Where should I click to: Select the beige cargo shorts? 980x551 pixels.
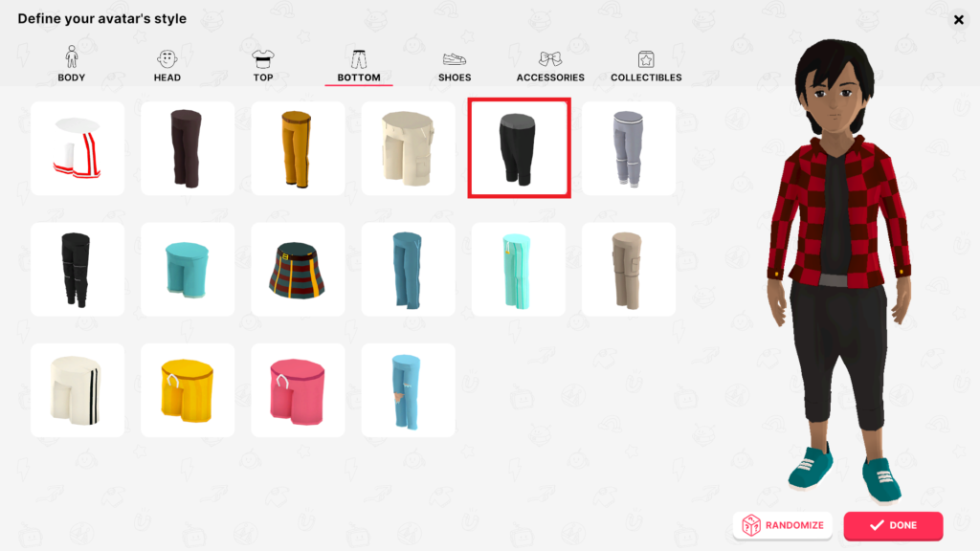click(x=408, y=148)
